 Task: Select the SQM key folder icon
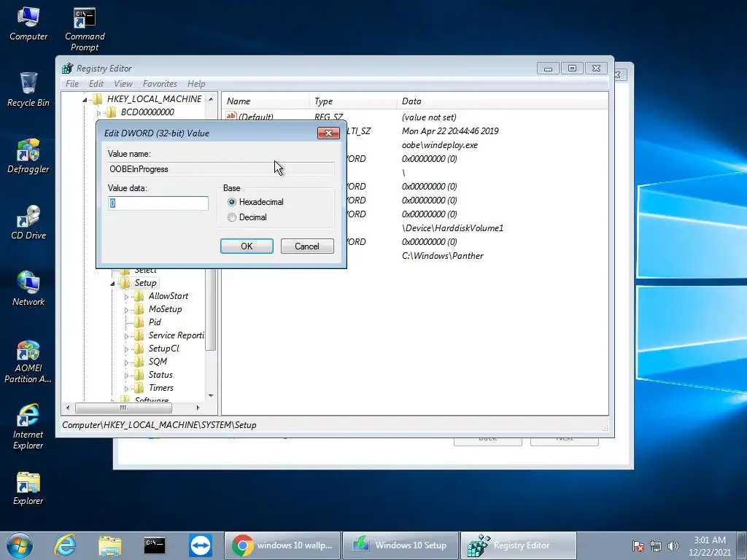[139, 362]
